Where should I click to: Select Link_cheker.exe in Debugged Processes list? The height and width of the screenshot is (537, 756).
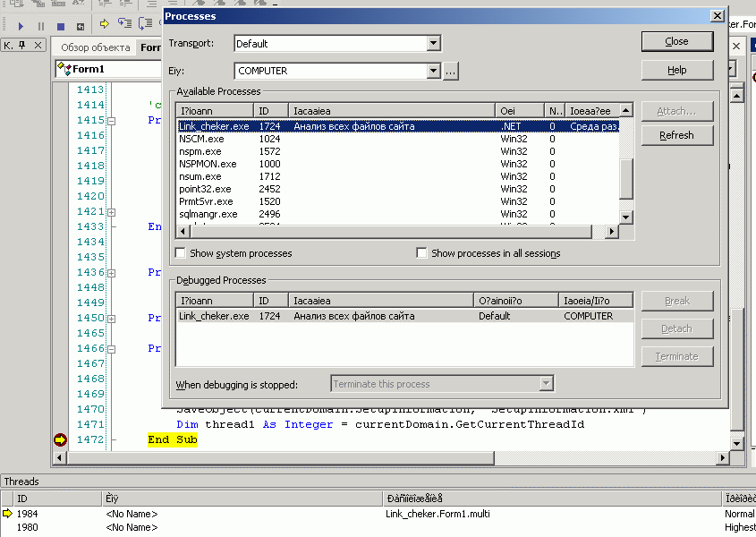(x=404, y=316)
